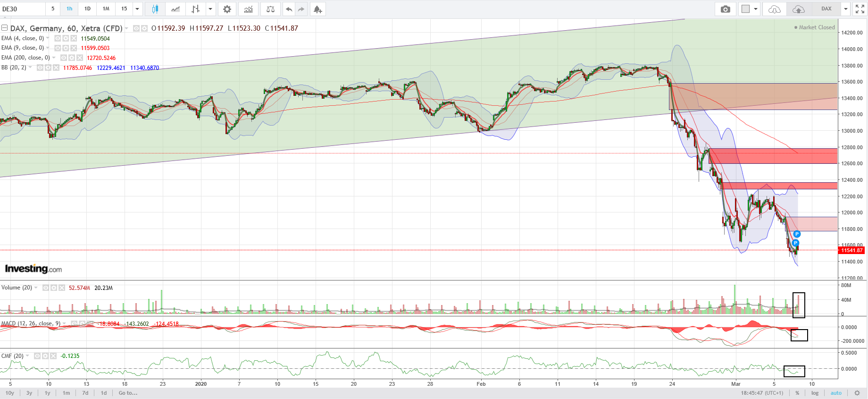Open Volume (20) dropdown arrow
The width and height of the screenshot is (868, 399).
(x=36, y=288)
